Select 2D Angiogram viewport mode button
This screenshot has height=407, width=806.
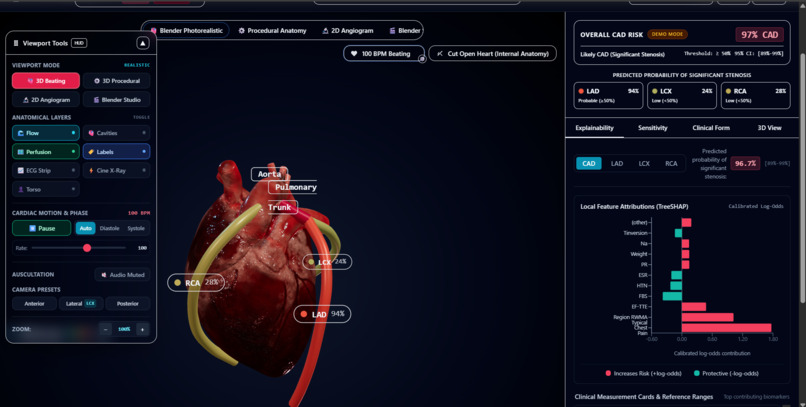(46, 100)
